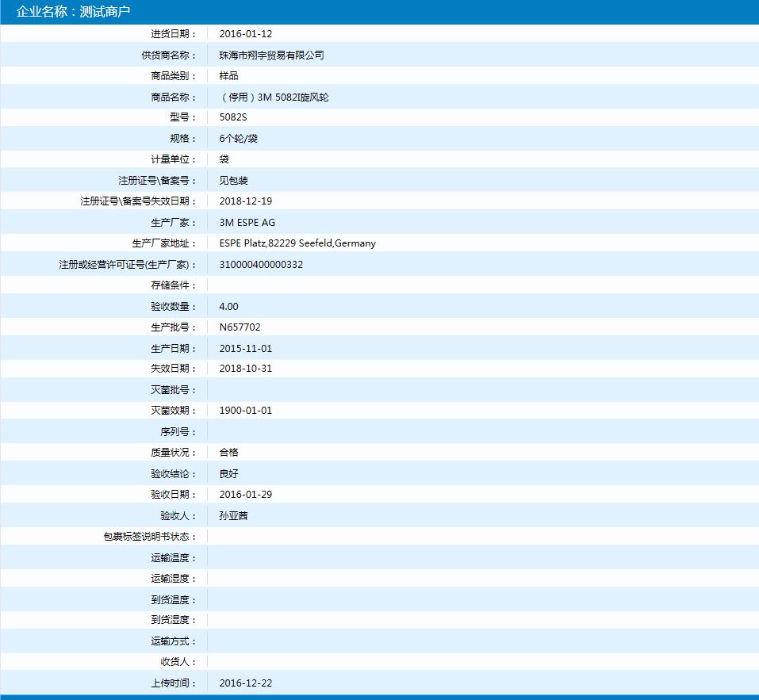Click supplier name 珠海市翔宇贸易有限公司
Viewport: 759px width, 700px height.
(271, 55)
